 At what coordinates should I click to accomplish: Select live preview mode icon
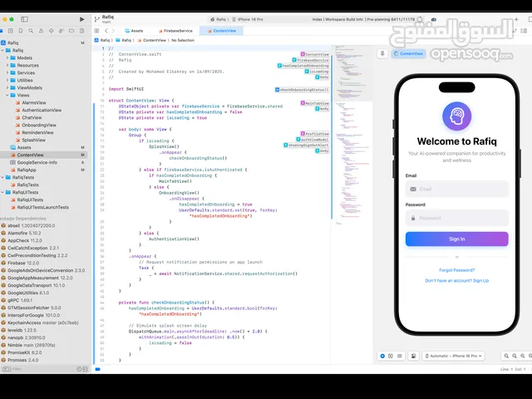(382, 356)
